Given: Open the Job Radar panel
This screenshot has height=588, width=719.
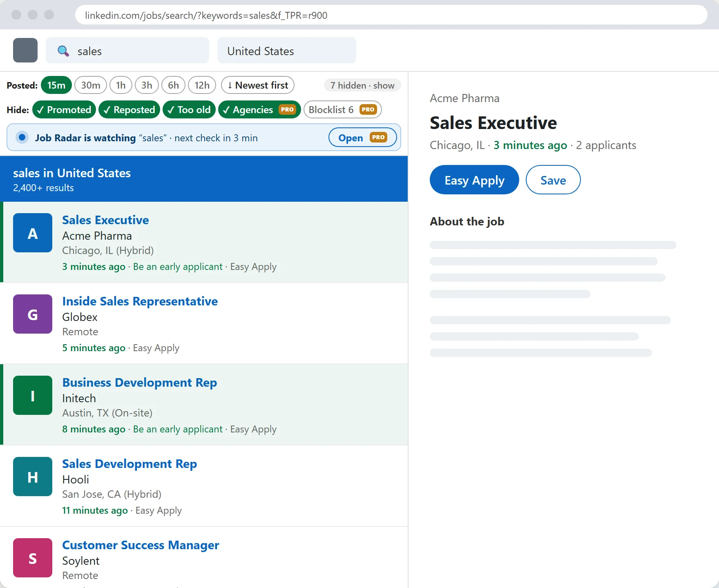Looking at the screenshot, I should 363,137.
